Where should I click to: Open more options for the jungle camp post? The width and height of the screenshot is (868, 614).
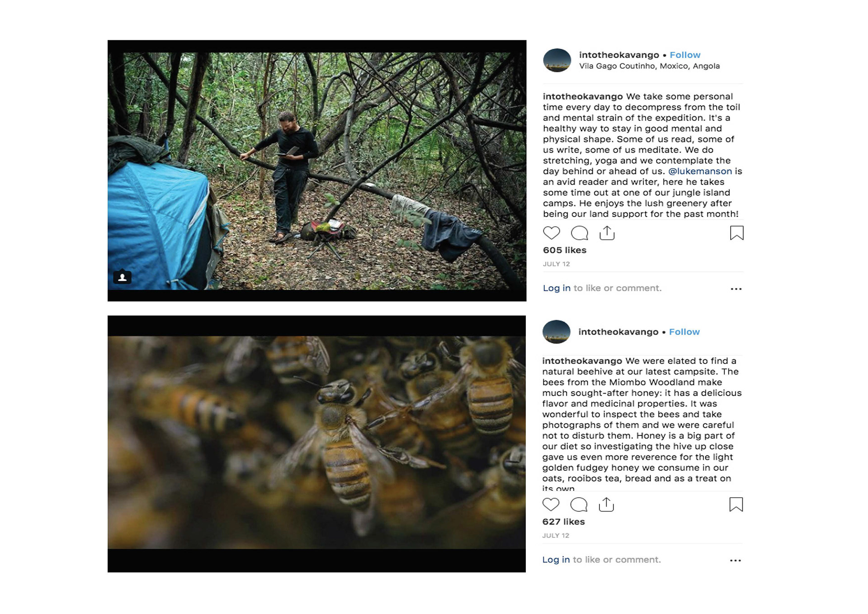[x=736, y=289]
